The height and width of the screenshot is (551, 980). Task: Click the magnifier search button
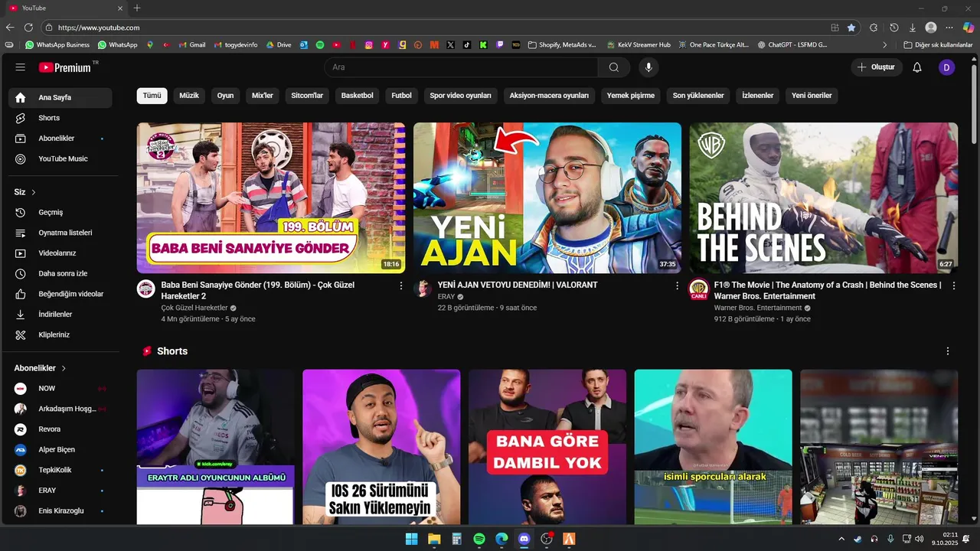tap(614, 67)
